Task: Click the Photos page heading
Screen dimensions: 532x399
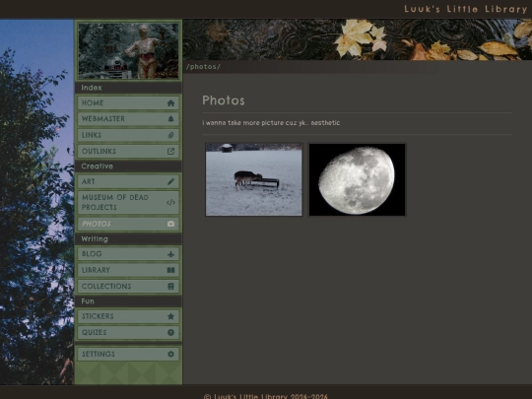Action: [224, 100]
